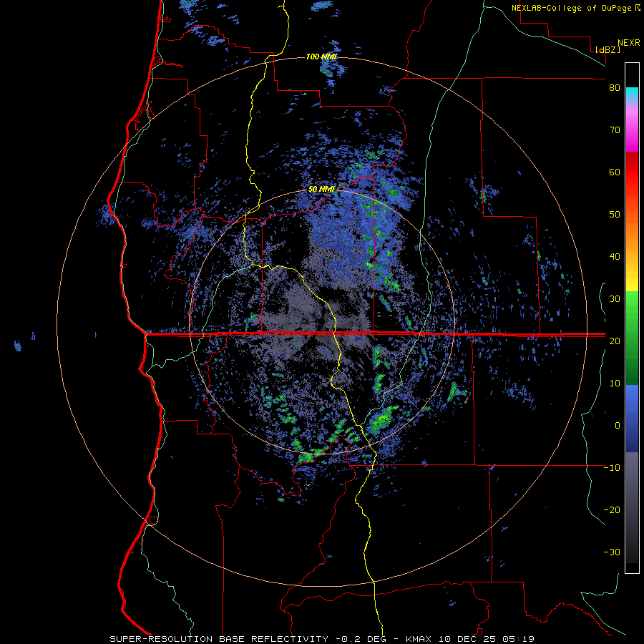This screenshot has width=644, height=644.
Task: Click the 50 value on the dBZ scale
Action: [615, 215]
